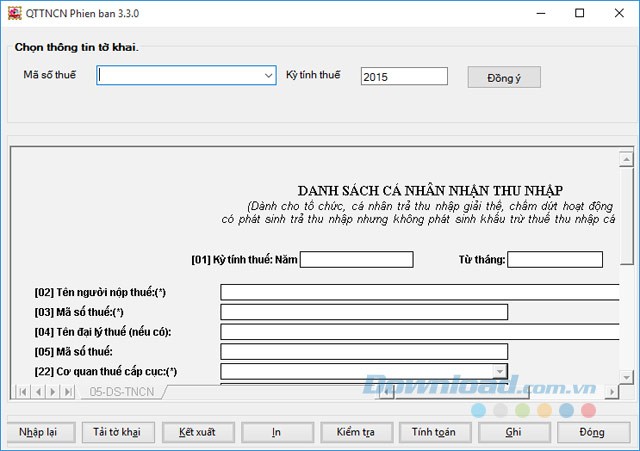Click the Tải tờ khai button

click(x=117, y=432)
